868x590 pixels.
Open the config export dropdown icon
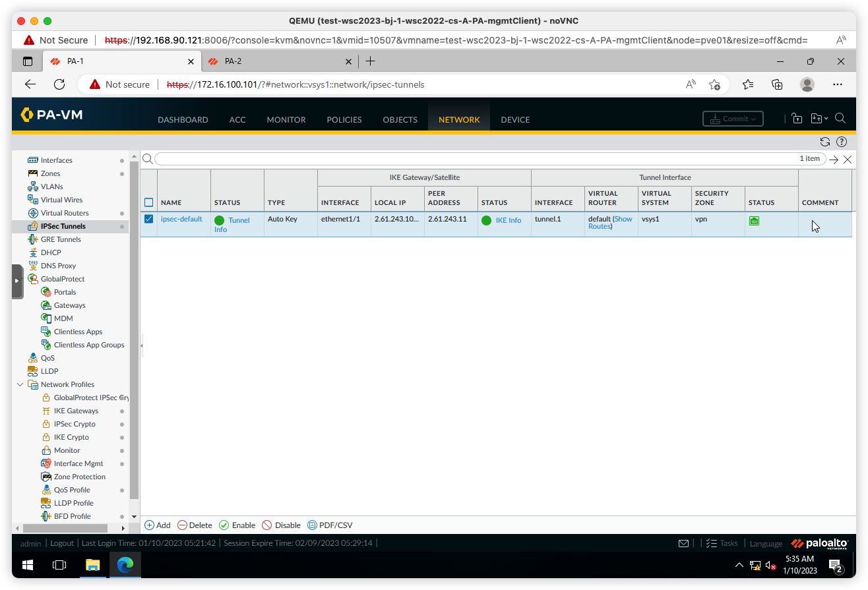click(x=819, y=119)
